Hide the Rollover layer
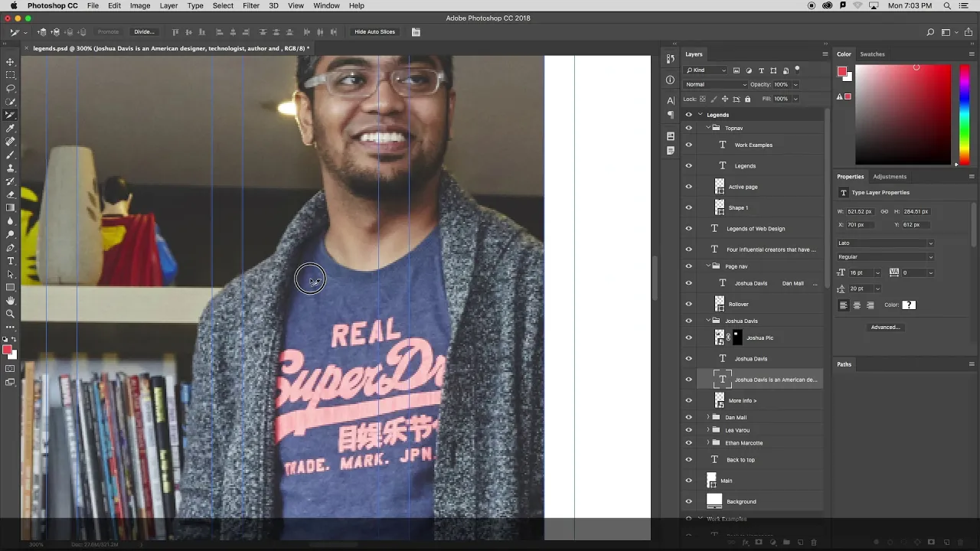The width and height of the screenshot is (980, 551). click(688, 304)
